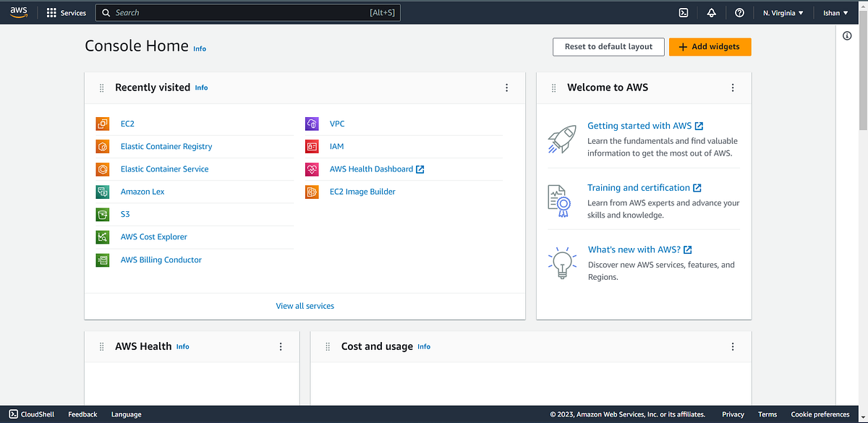Click Language in the footer bar

pyautogui.click(x=126, y=414)
